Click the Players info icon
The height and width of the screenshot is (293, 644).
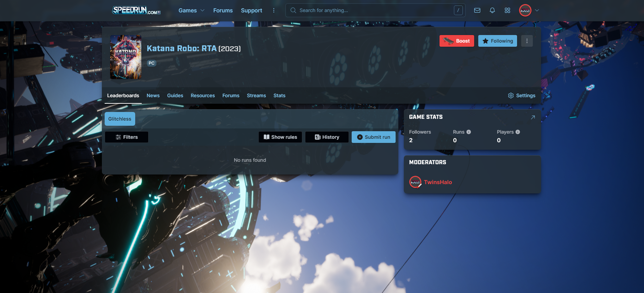518,132
